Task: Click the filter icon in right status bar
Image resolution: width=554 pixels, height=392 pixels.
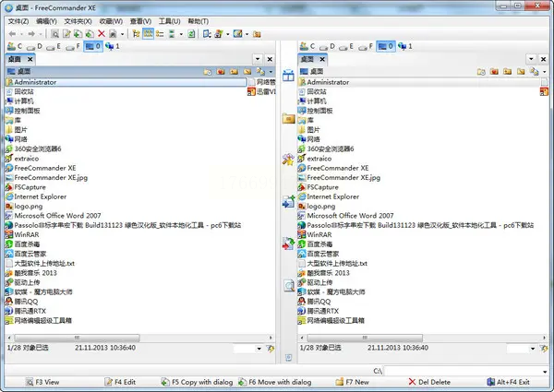Action: pos(544,349)
